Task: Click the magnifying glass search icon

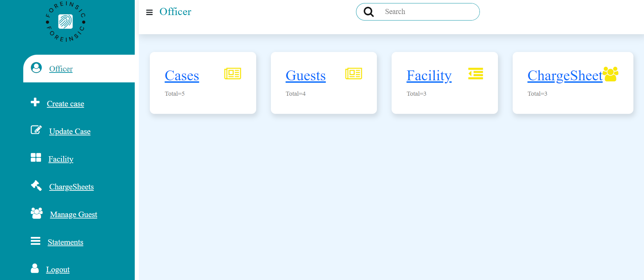Action: [369, 12]
